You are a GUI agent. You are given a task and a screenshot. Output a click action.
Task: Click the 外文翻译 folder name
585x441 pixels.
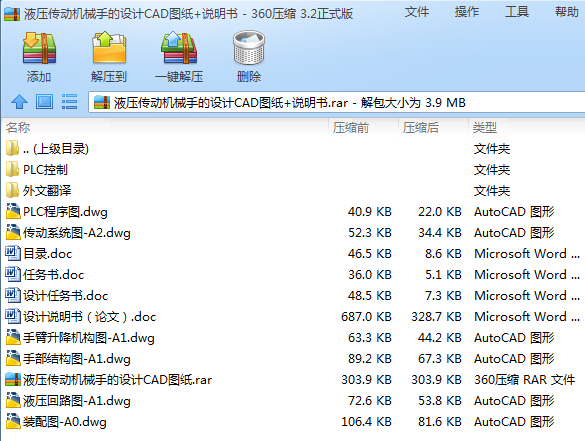click(x=47, y=191)
